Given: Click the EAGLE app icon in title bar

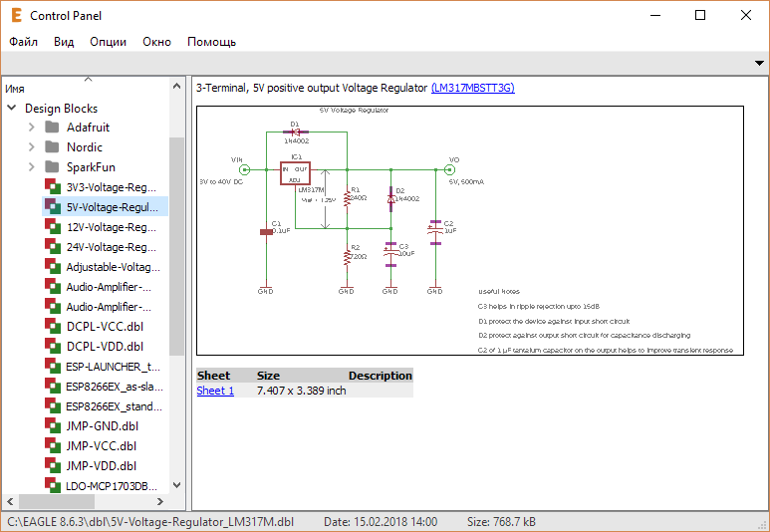Looking at the screenshot, I should [x=16, y=15].
